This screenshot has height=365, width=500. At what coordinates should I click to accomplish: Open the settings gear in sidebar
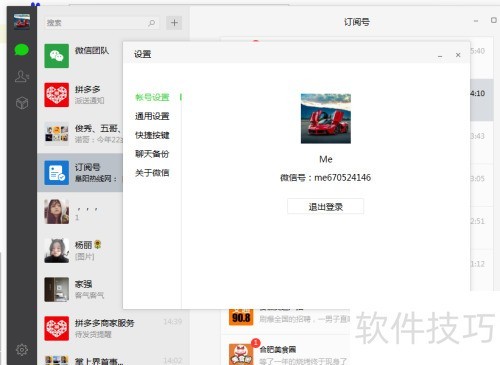(x=22, y=350)
